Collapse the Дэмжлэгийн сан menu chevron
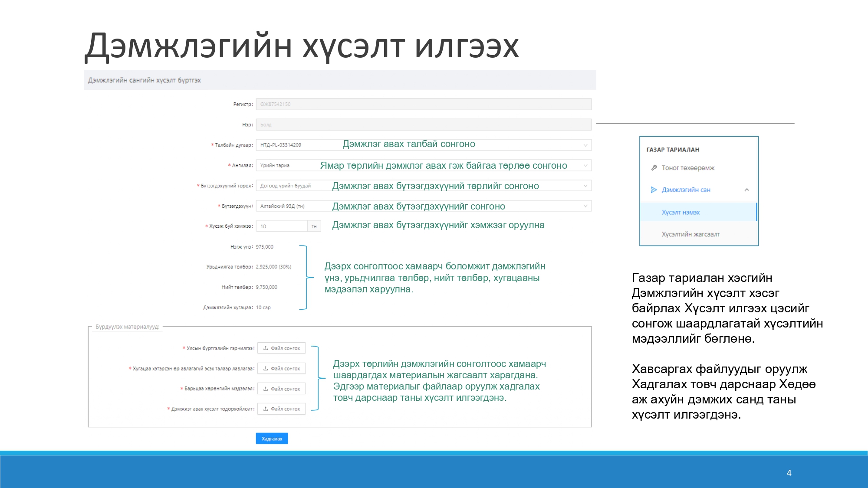 pos(746,190)
